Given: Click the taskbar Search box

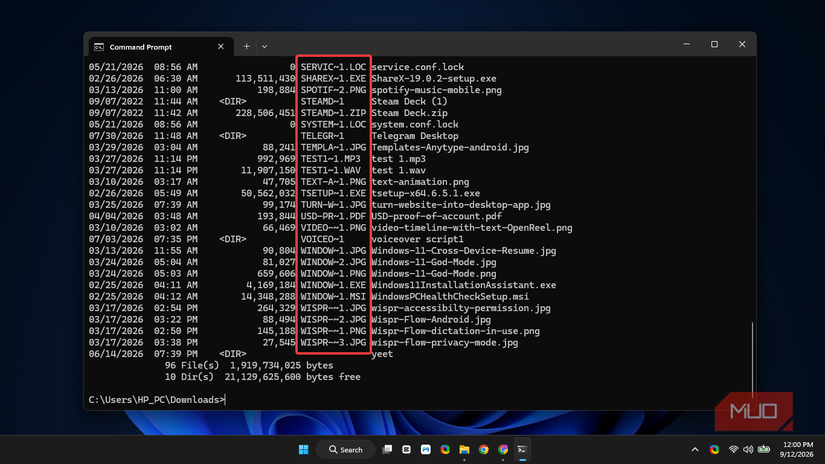Looking at the screenshot, I should [x=346, y=449].
